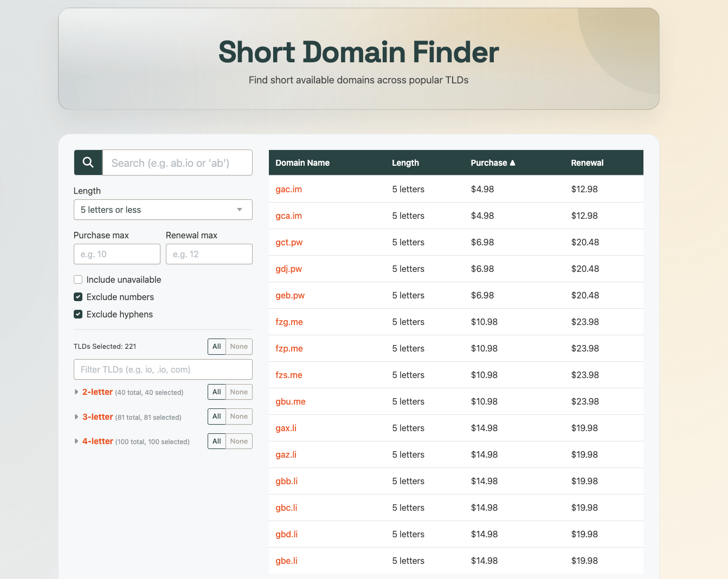Open the fzg.me domain link
This screenshot has width=728, height=579.
point(289,322)
